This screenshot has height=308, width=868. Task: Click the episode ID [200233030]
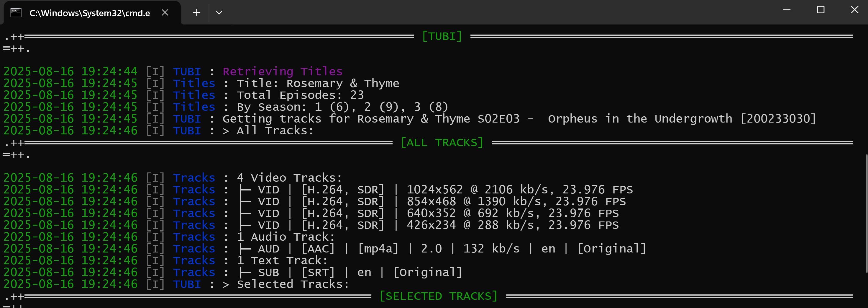(778, 119)
